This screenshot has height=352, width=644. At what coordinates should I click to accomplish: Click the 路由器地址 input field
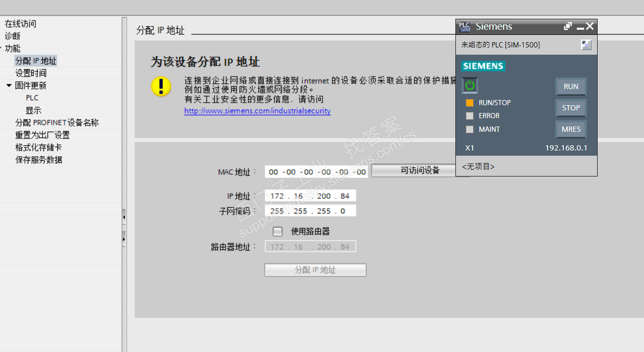[310, 247]
